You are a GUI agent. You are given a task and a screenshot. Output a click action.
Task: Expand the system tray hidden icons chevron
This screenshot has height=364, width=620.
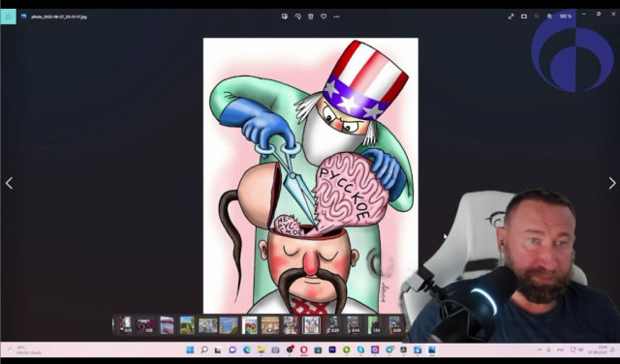[x=539, y=349]
